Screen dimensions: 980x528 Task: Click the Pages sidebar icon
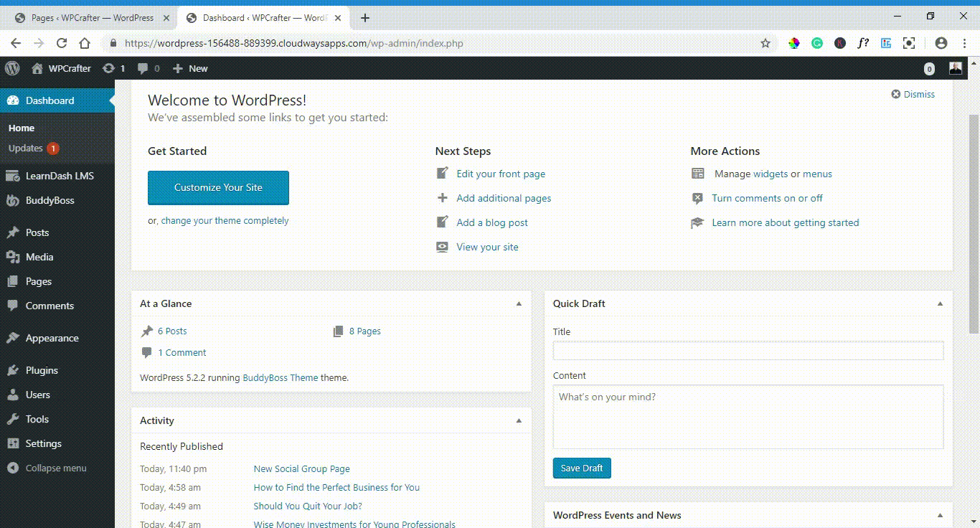click(13, 281)
